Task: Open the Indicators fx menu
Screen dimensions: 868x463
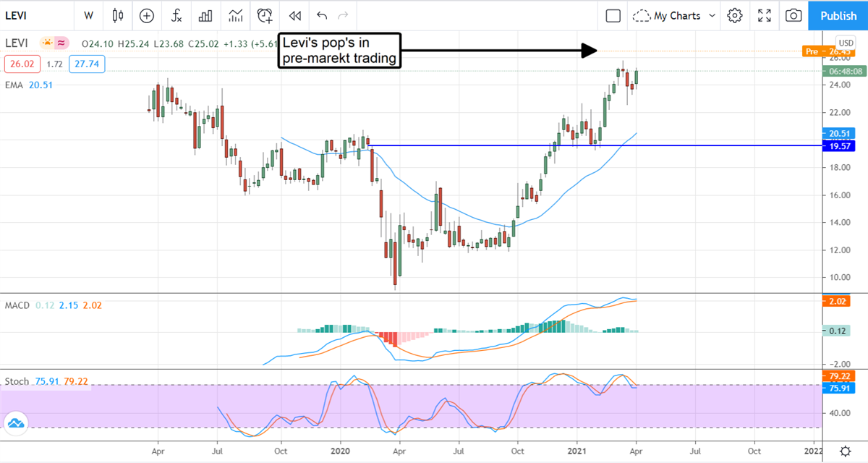Action: [176, 15]
